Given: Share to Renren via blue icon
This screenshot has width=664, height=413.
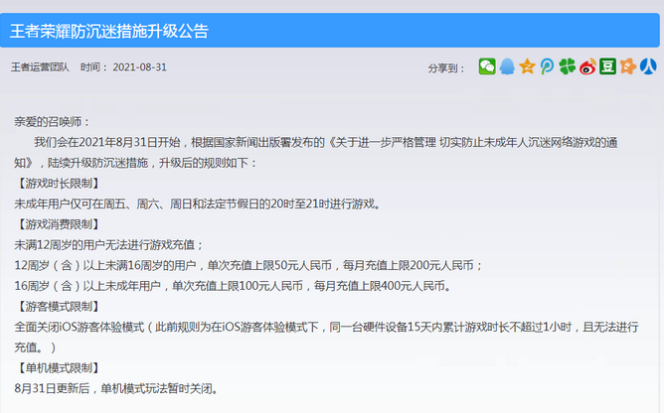Looking at the screenshot, I should tap(648, 67).
